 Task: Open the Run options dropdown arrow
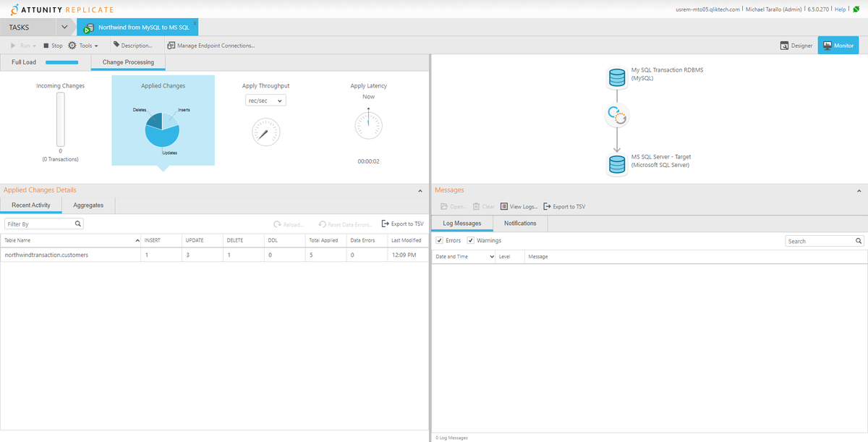click(34, 46)
